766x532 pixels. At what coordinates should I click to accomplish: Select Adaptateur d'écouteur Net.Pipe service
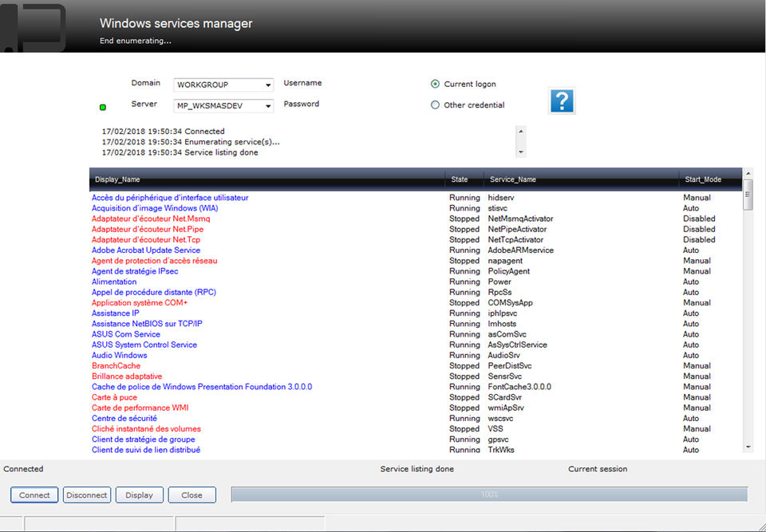(148, 229)
